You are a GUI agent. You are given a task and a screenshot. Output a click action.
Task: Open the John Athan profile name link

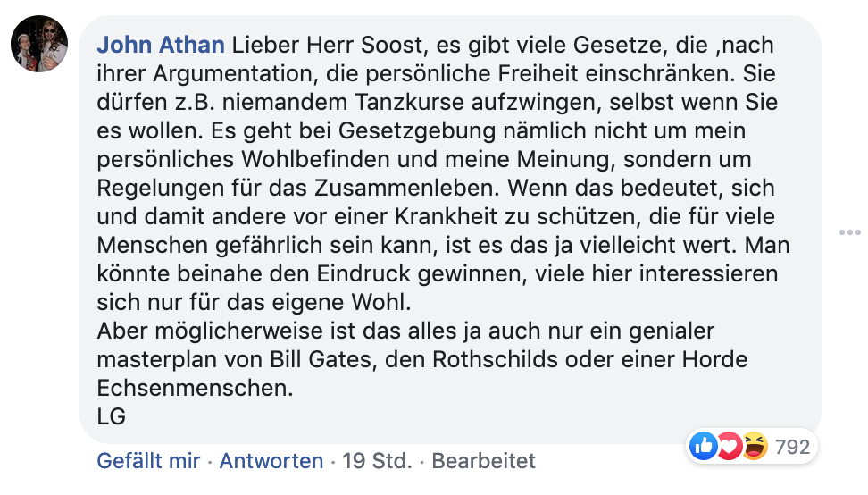(x=161, y=44)
